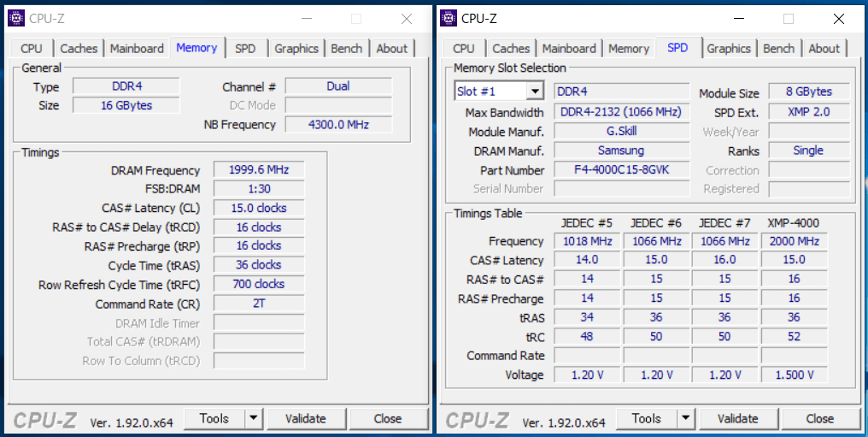
Task: Minimize the right CPU-Z window
Action: point(738,19)
